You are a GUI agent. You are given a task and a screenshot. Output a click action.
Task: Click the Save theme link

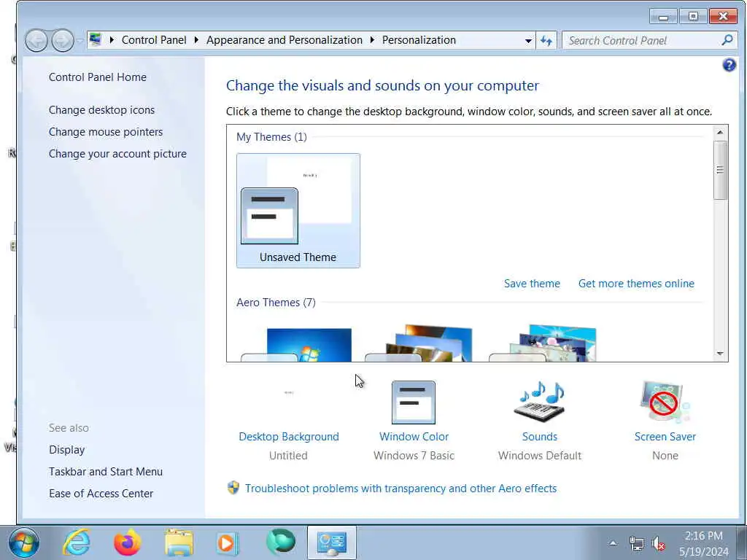(x=532, y=284)
